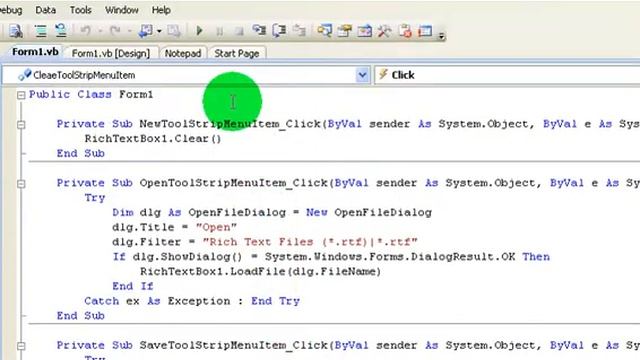
Task: Click the Step Over icon
Action: [x=279, y=31]
